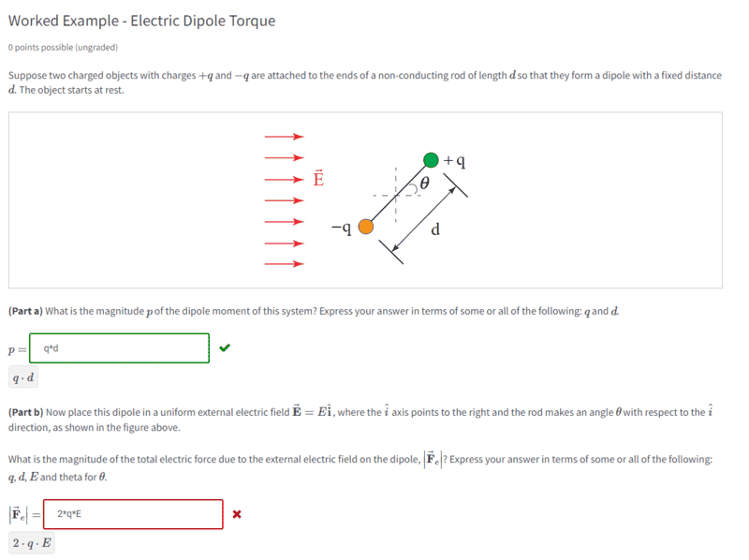Click the orange -q charge circle
This screenshot has height=560, width=749.
367,226
